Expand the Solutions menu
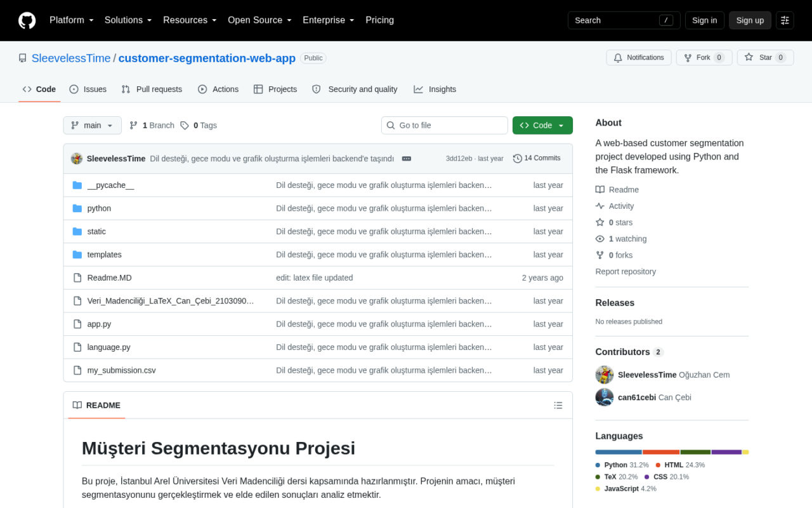 (128, 20)
